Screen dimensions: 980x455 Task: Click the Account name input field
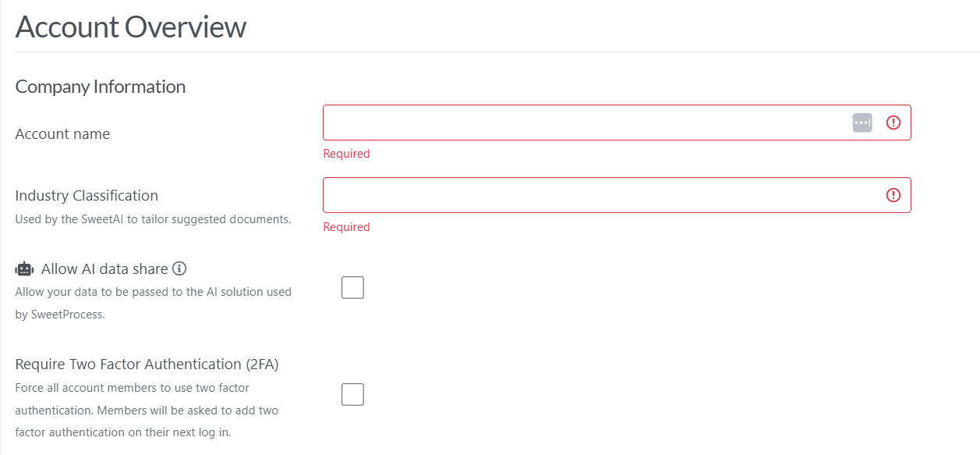click(585, 123)
